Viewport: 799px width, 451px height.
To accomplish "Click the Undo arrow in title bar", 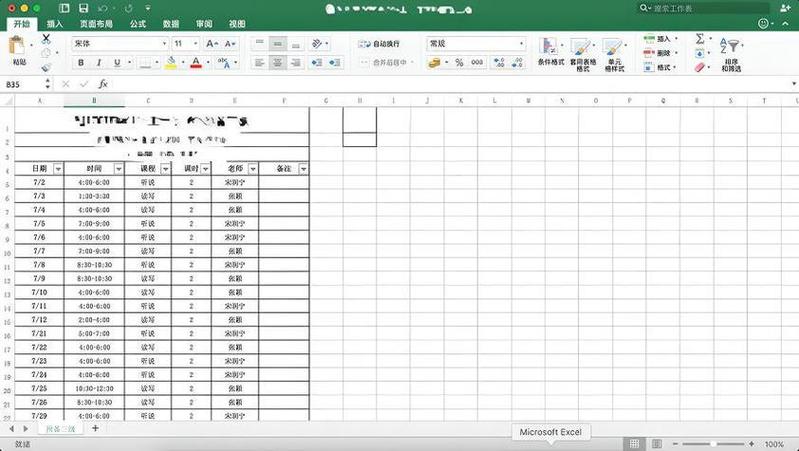I will pos(103,8).
